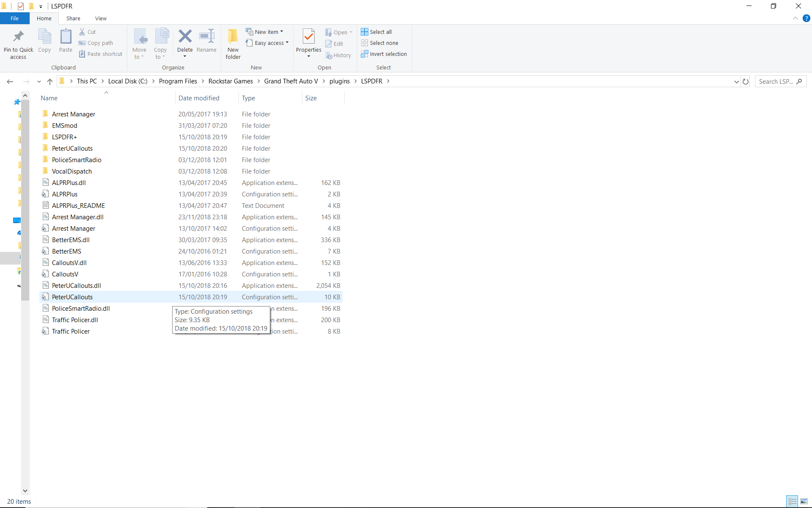This screenshot has height=508, width=812.
Task: Click Select all button
Action: coord(376,32)
